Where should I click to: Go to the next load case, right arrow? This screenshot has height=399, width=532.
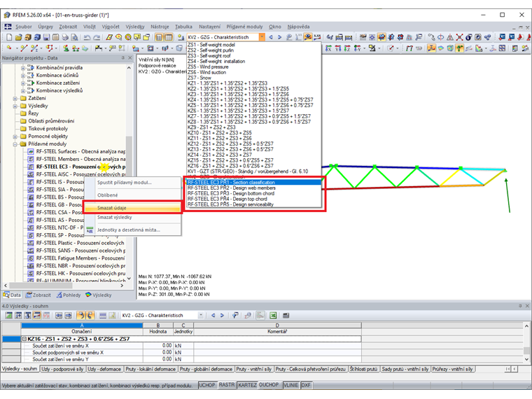coord(279,37)
